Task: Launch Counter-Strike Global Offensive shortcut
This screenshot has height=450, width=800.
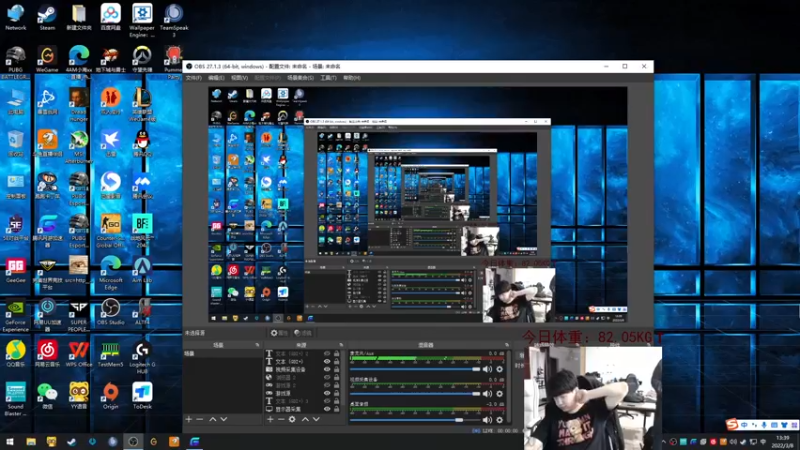Action: coord(110,231)
